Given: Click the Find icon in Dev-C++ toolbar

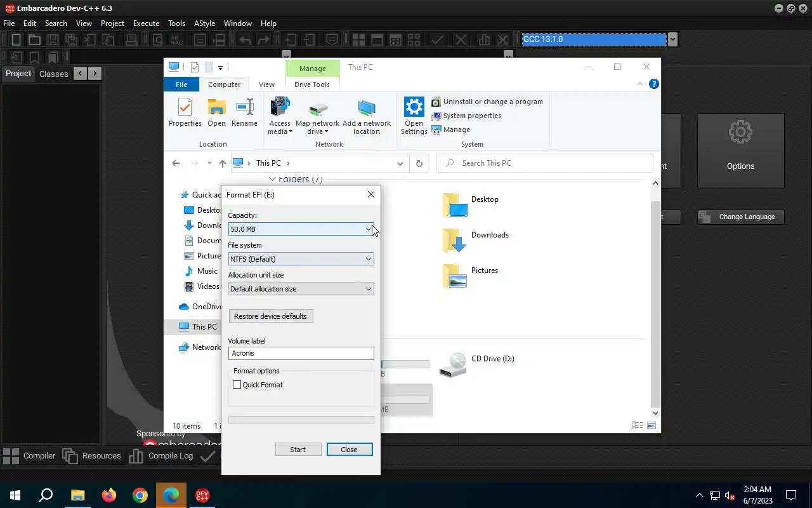Looking at the screenshot, I should point(158,39).
